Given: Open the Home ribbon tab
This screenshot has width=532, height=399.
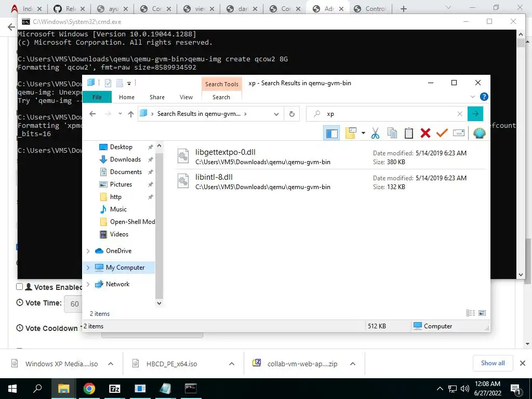Looking at the screenshot, I should point(127,97).
